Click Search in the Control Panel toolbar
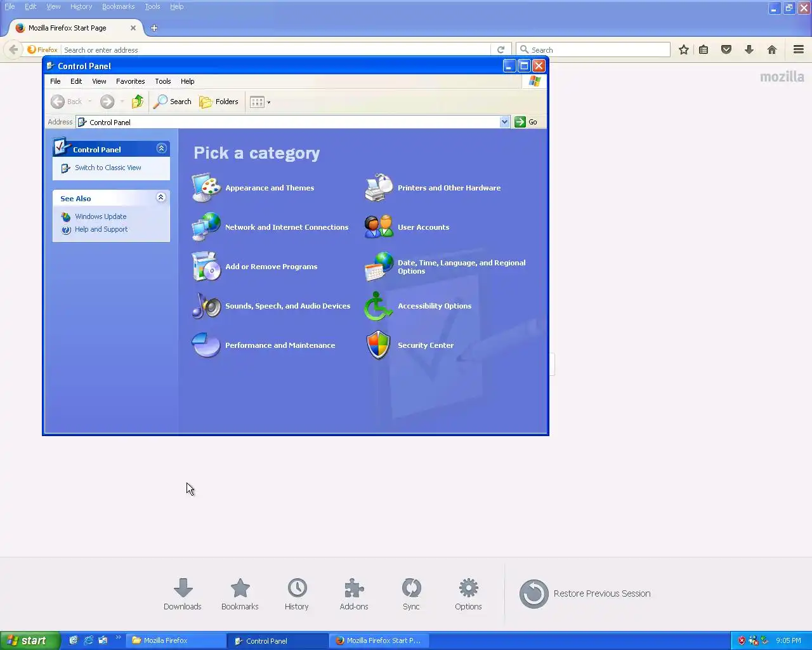The height and width of the screenshot is (650, 812). tap(173, 102)
